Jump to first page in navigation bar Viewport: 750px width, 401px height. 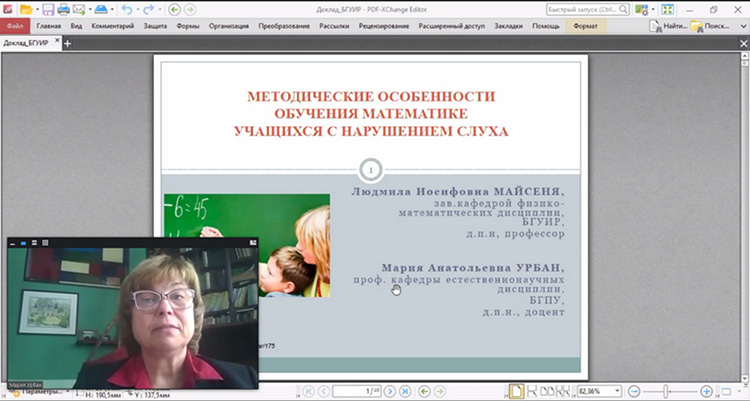coord(309,391)
